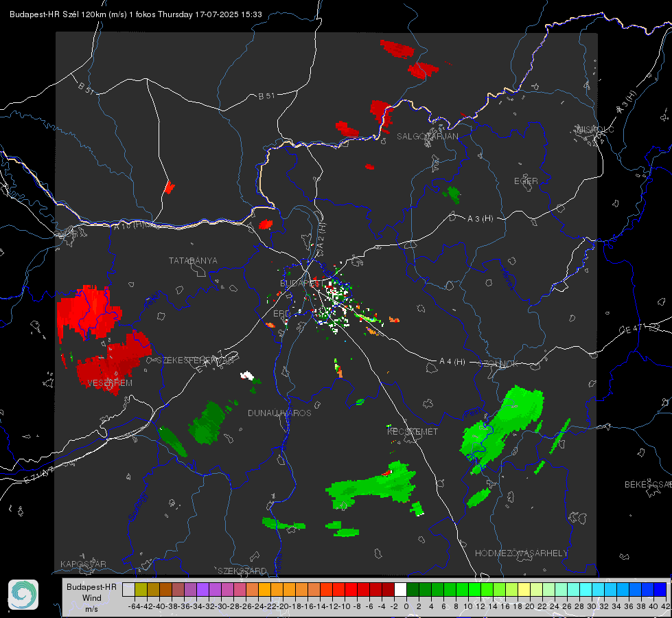Click the cyan swatch above 30
The image size is (672, 618).
click(x=599, y=589)
